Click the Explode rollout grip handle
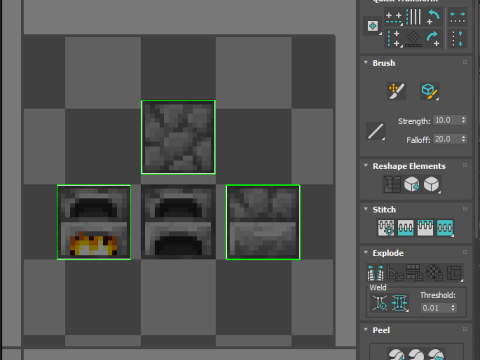The height and width of the screenshot is (360, 480). click(465, 252)
